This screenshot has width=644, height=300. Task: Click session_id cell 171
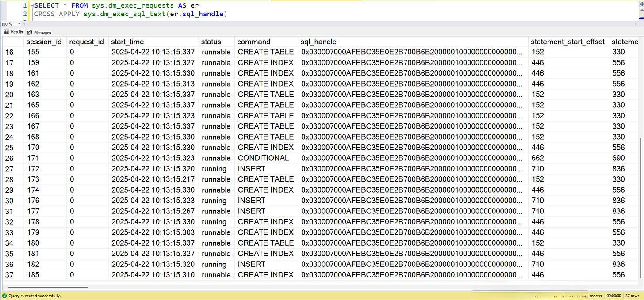(46, 158)
